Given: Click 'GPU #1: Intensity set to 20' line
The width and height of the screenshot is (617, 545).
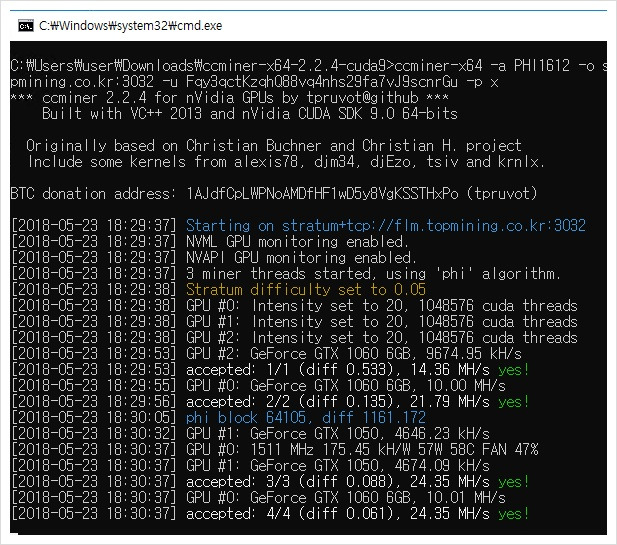Looking at the screenshot, I should pos(381,322).
